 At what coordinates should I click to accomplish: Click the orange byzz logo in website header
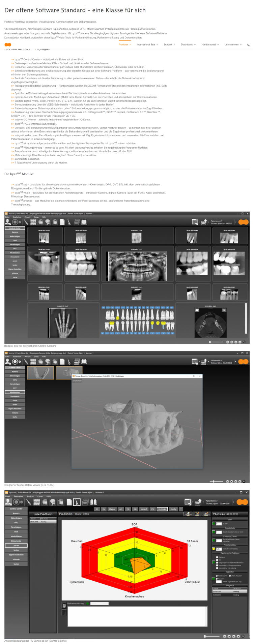click(8, 44)
